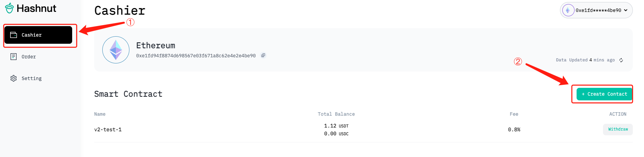Click the Cashier wallet icon in sidebar
The width and height of the screenshot is (644, 157).
[x=14, y=35]
